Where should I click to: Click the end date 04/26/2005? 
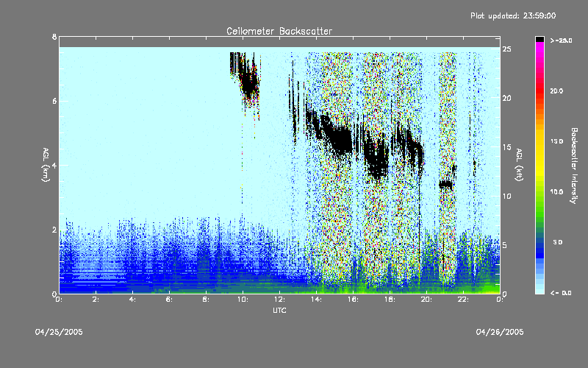tap(500, 332)
